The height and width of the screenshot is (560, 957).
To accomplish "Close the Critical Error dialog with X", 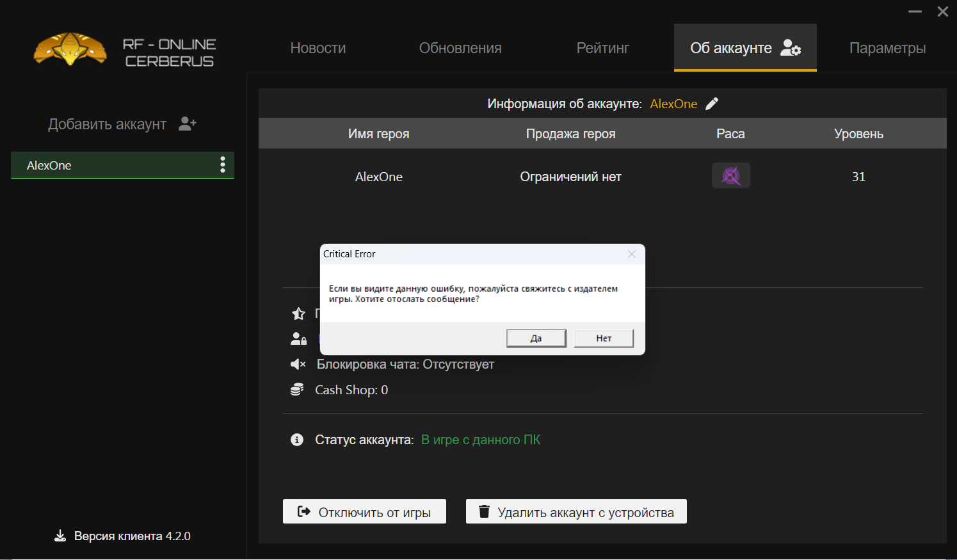I will pos(632,254).
